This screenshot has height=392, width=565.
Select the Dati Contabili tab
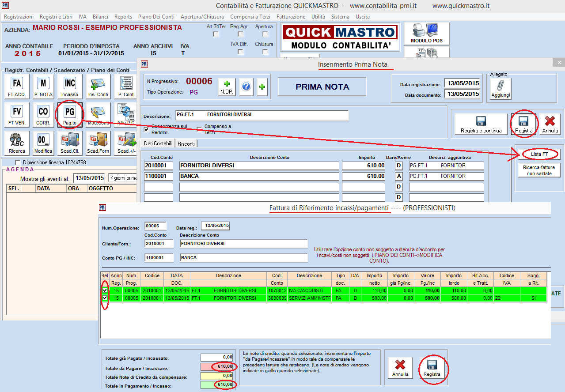pos(158,143)
